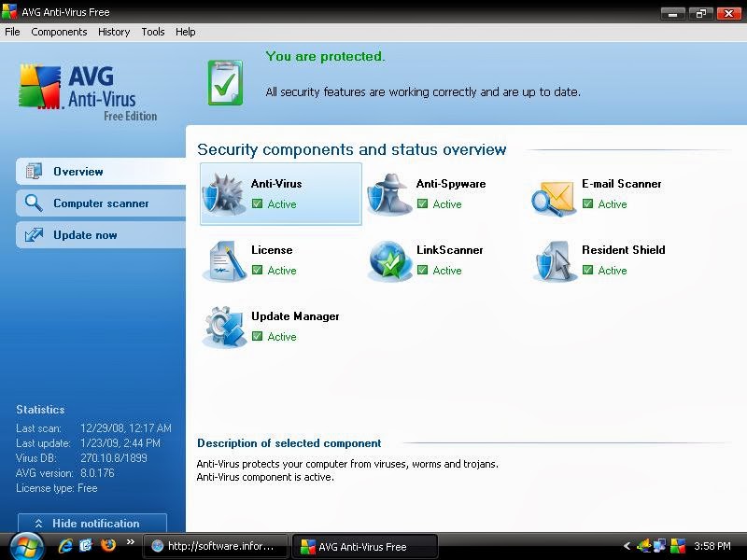Open the Computer scanner section label
The image size is (747, 560).
click(101, 203)
